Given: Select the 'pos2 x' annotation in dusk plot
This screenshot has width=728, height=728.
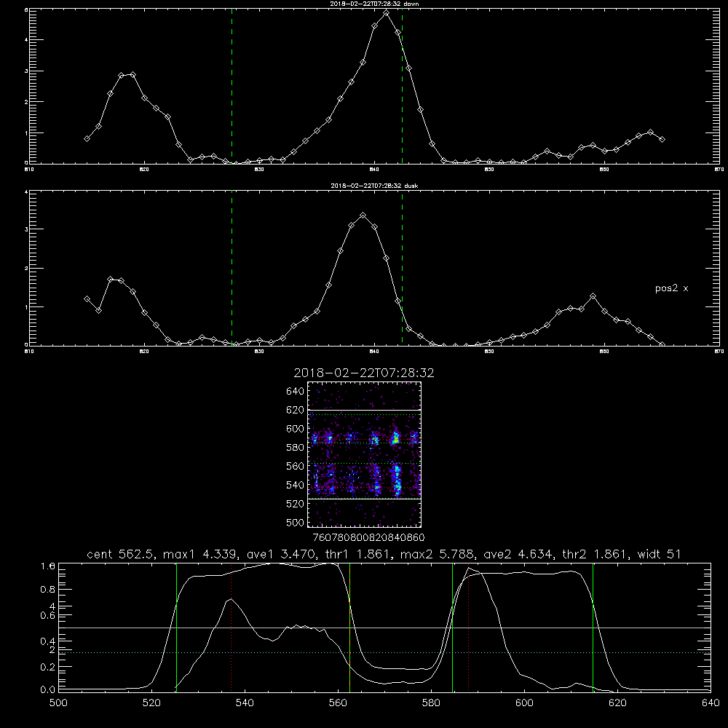Looking at the screenshot, I should coord(671,288).
